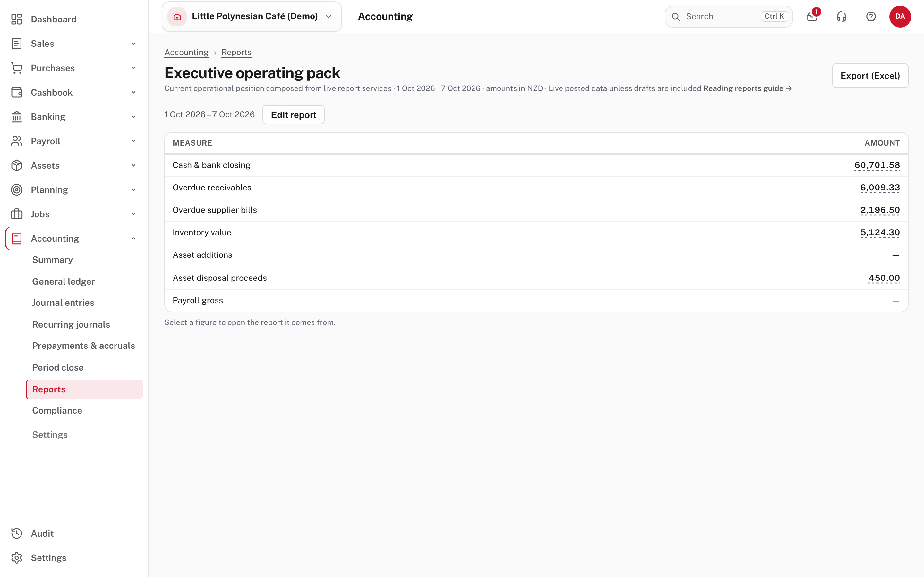924x577 pixels.
Task: Click the Banking building icon
Action: click(x=17, y=117)
